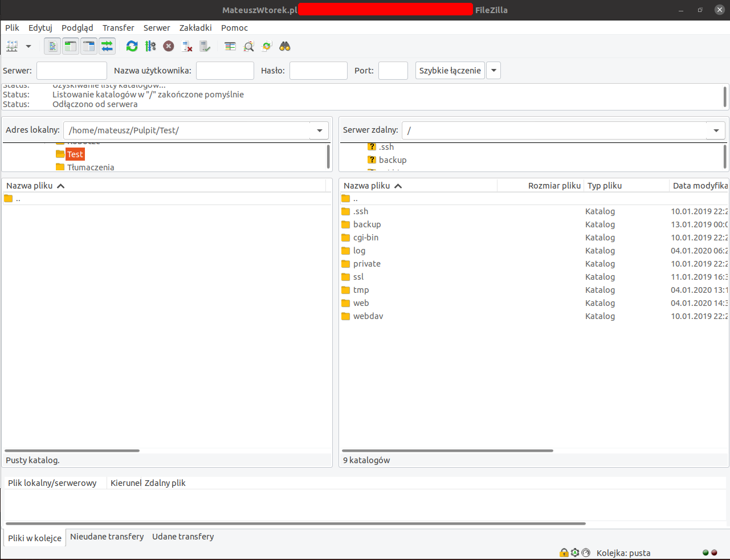This screenshot has width=730, height=560.
Task: Switch to Udane transfery tab
Action: pyautogui.click(x=183, y=537)
